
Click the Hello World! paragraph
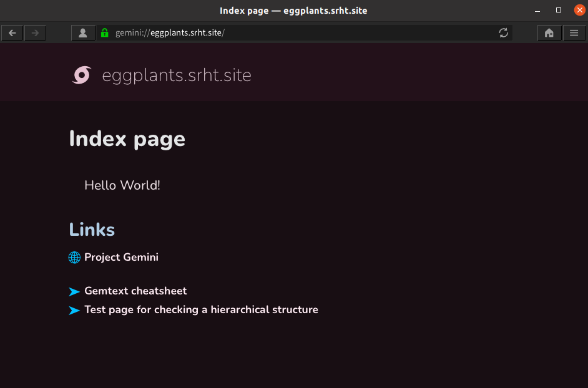click(122, 185)
